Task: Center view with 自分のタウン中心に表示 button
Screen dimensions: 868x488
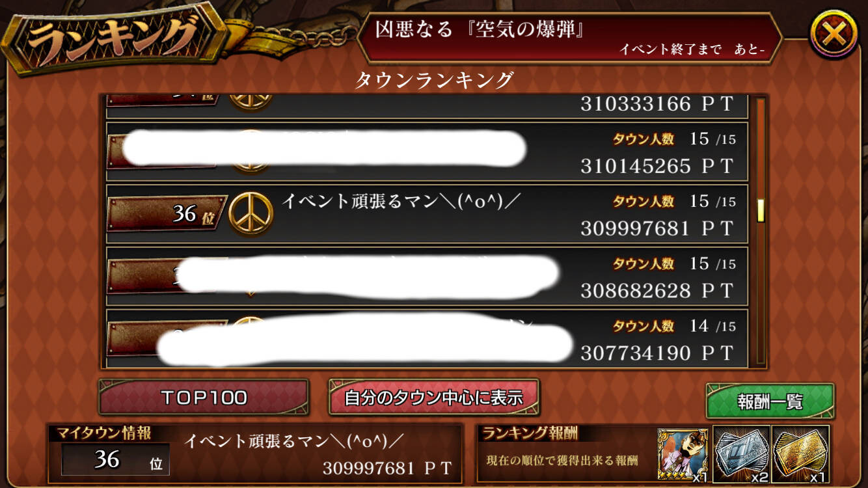Action: (434, 397)
